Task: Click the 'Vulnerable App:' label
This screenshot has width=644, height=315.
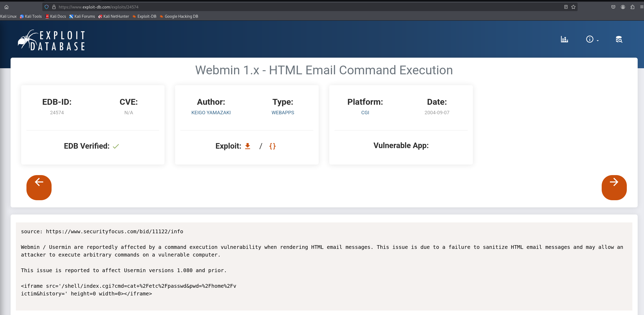Action: (401, 145)
